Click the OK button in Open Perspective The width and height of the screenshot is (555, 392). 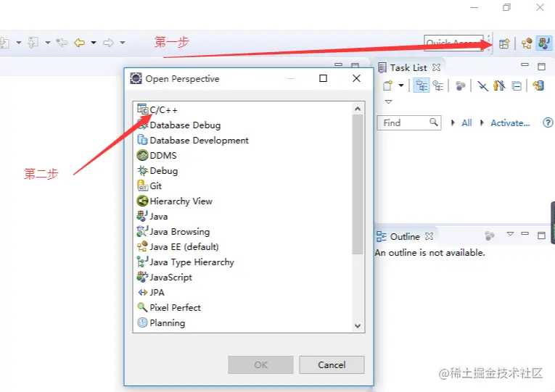(261, 364)
